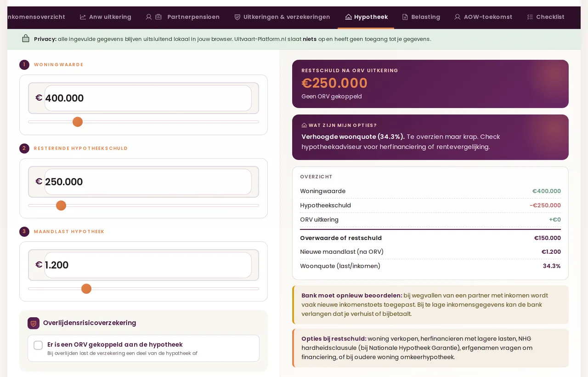Enable the ORV gekoppeld aan hypotheek checkbox
Viewport: 588px width, 377px height.
tap(38, 345)
